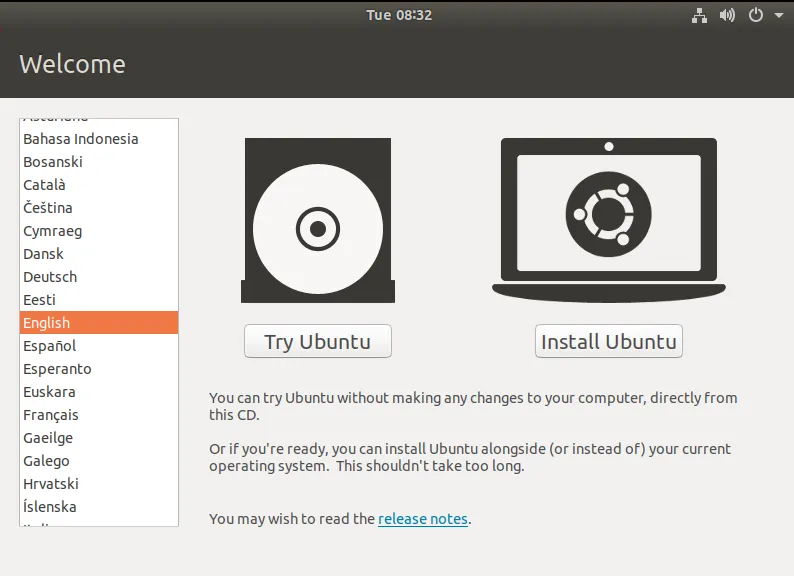
Task: Select Español in the language list
Action: [99, 346]
